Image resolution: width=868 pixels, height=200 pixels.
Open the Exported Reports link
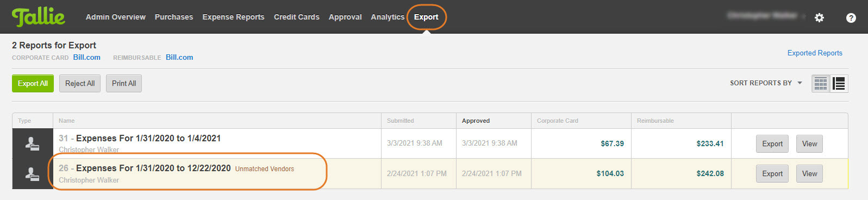815,53
